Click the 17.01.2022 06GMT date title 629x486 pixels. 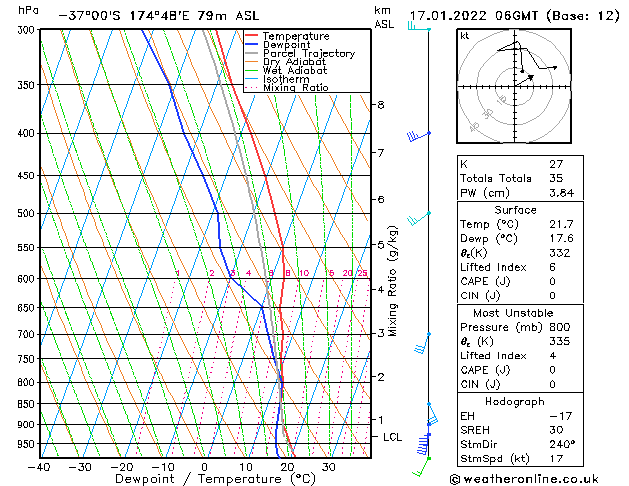[474, 16]
